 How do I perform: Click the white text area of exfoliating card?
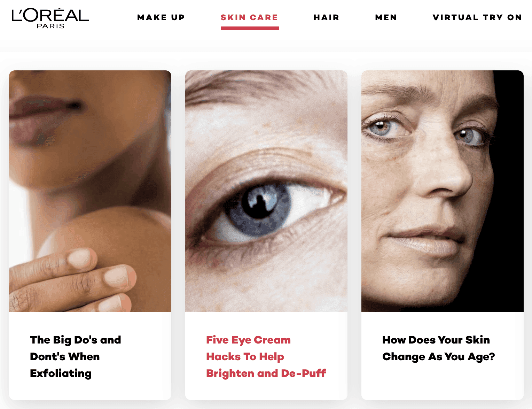coord(90,356)
